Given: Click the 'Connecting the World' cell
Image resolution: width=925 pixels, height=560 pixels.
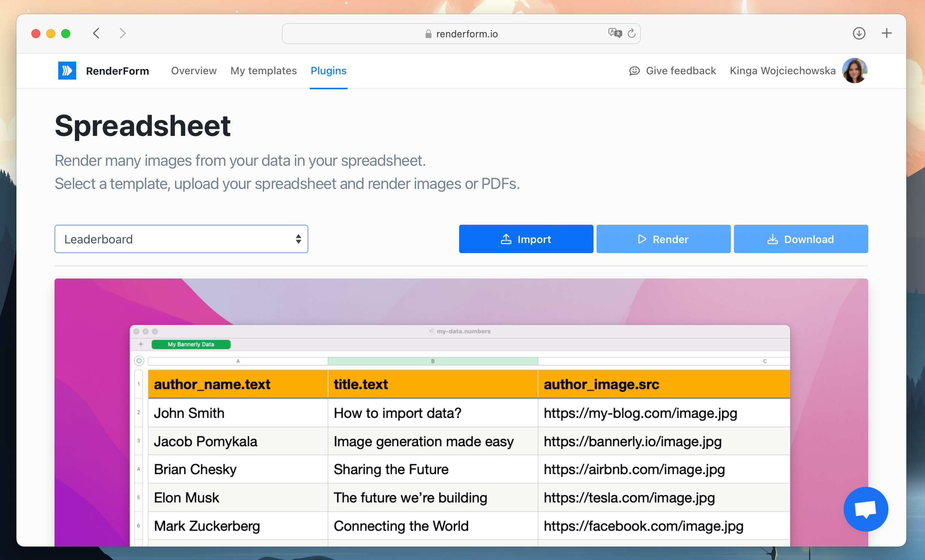Looking at the screenshot, I should tap(433, 526).
